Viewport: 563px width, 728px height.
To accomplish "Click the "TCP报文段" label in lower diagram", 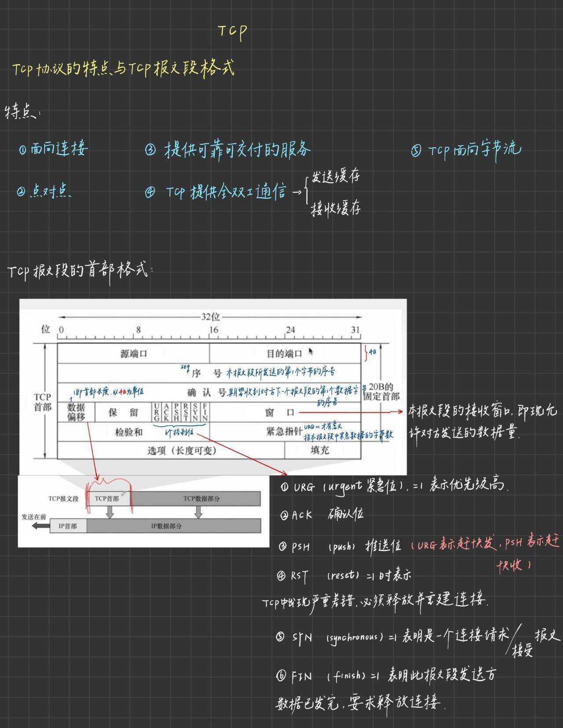I will tap(63, 498).
